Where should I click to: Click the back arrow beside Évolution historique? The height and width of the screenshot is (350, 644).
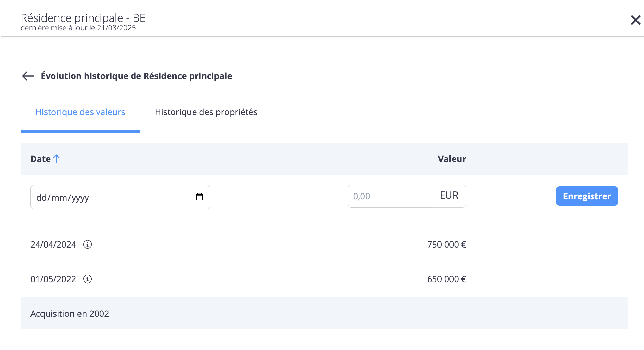coord(28,76)
